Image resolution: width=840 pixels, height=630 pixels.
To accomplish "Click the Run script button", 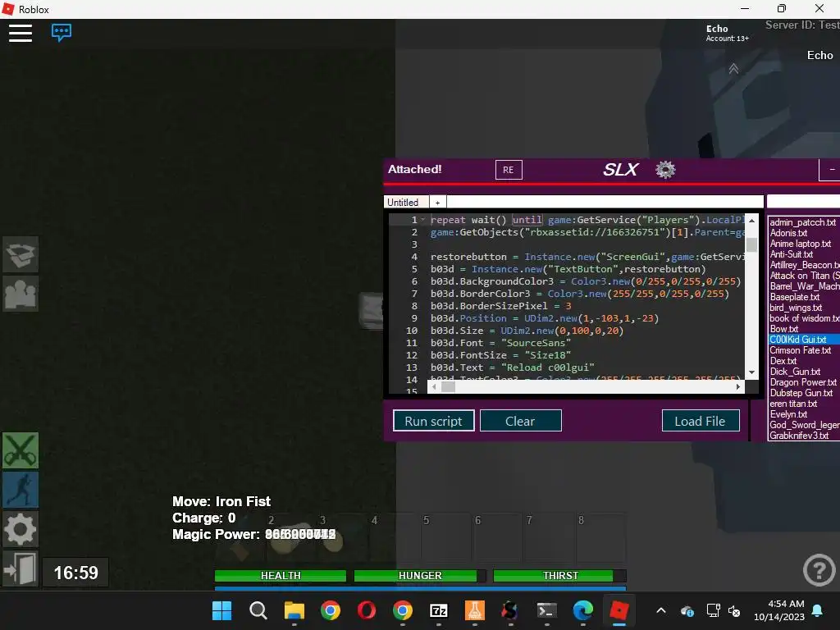I will [433, 421].
